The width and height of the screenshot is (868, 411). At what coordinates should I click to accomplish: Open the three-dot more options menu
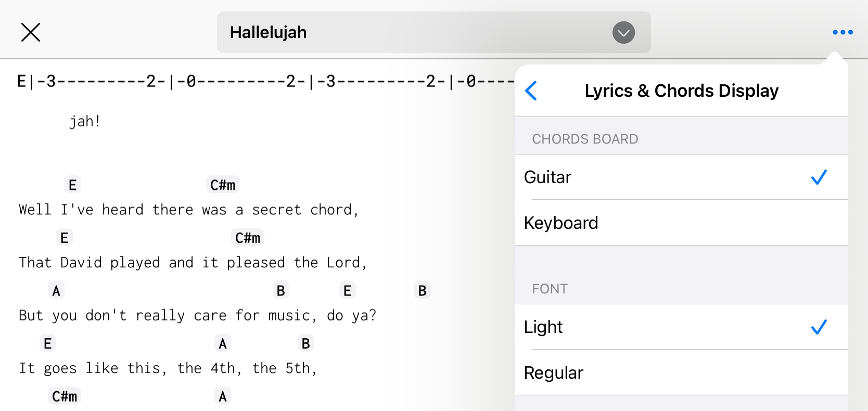pyautogui.click(x=843, y=32)
